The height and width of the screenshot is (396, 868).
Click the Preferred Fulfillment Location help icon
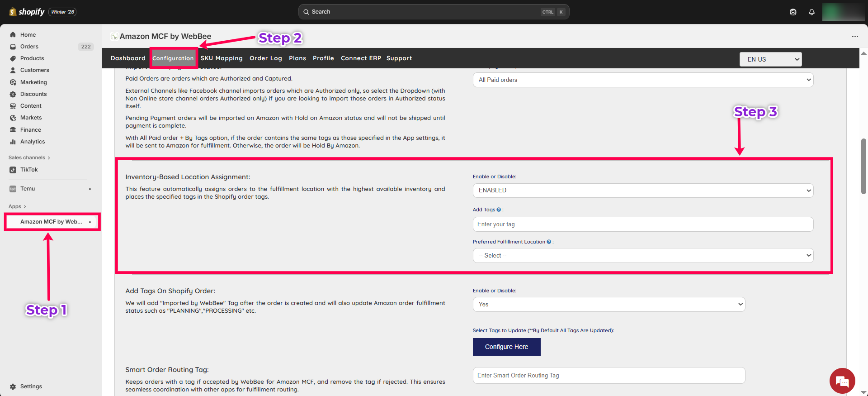click(x=549, y=242)
